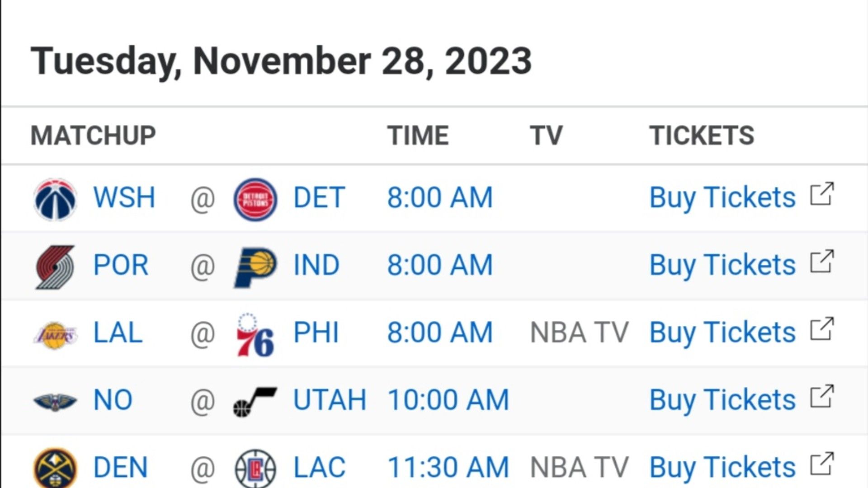Click external link icon for NO at UTAH tickets
This screenshot has width=868, height=488.
click(821, 397)
